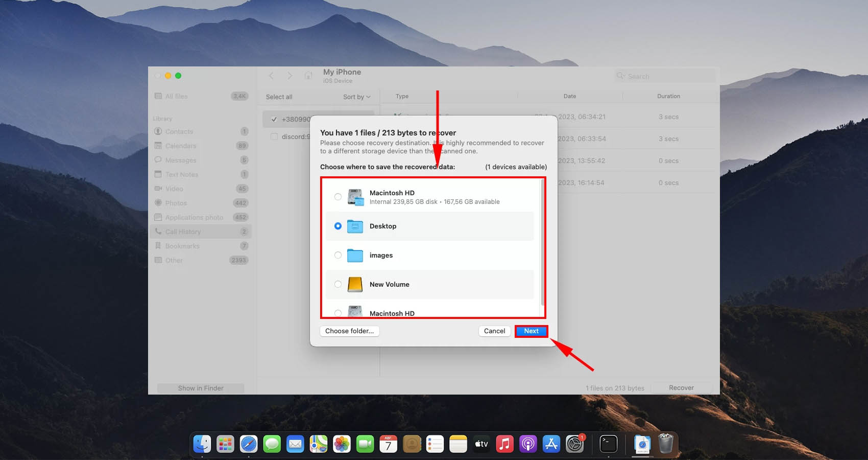The height and width of the screenshot is (460, 868).
Task: Select the images folder radio button
Action: pos(338,255)
